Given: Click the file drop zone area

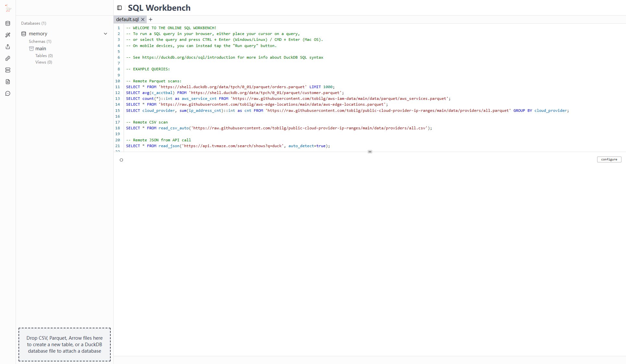Looking at the screenshot, I should pos(64,344).
